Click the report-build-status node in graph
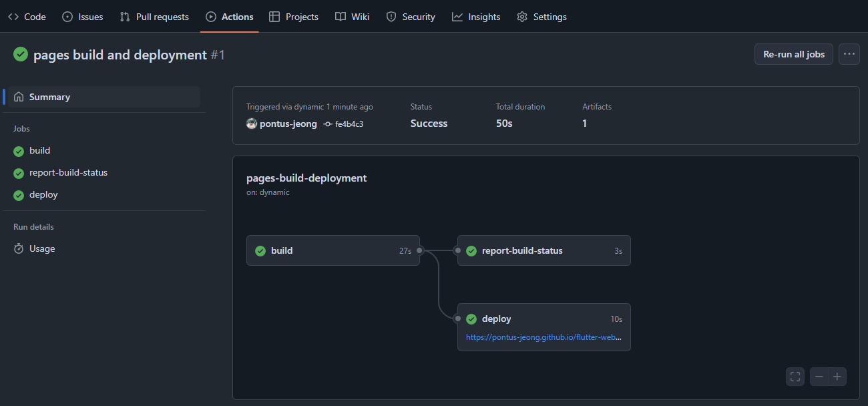The width and height of the screenshot is (868, 406). coord(544,250)
